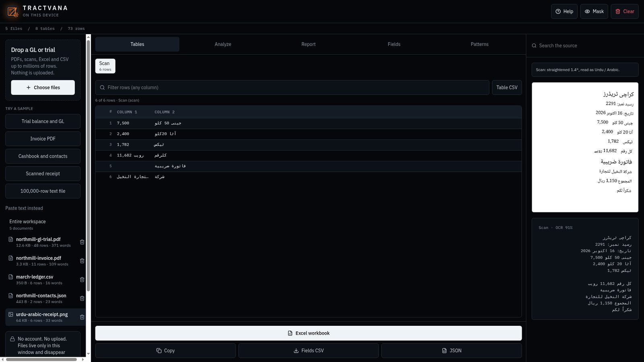Click the Fields CSV download button
644x362 pixels.
tap(308, 351)
